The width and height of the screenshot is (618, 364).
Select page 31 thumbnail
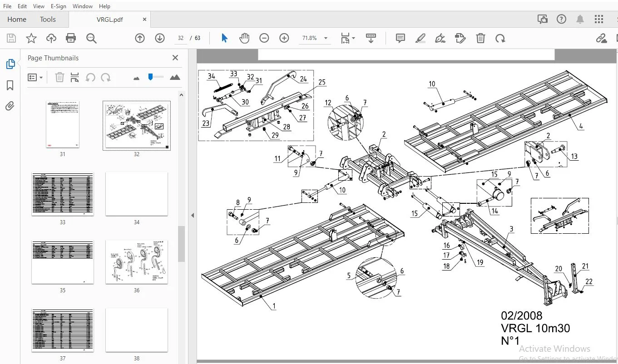pyautogui.click(x=63, y=124)
